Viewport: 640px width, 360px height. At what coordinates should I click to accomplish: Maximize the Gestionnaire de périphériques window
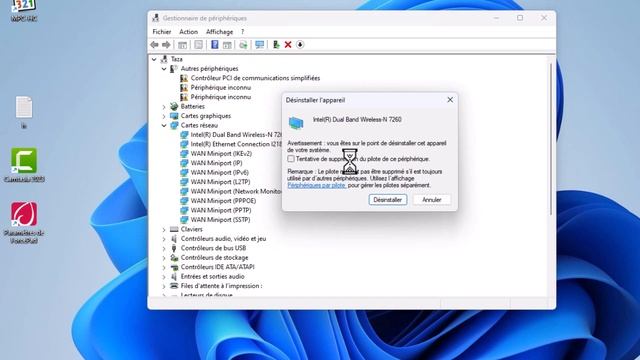(x=520, y=18)
